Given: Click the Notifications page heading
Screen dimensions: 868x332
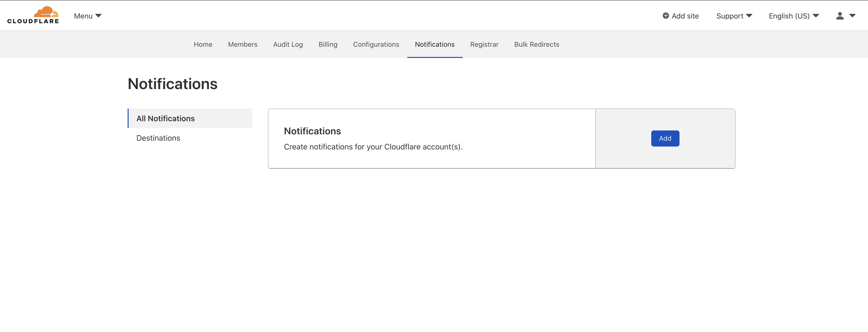Looking at the screenshot, I should tap(172, 84).
